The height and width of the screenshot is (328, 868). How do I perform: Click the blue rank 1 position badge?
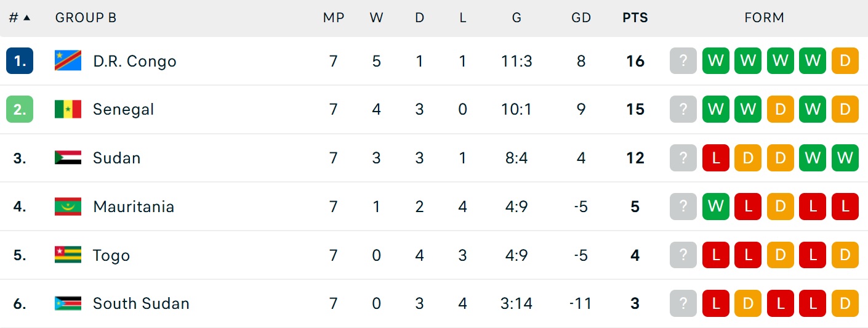[x=20, y=61]
